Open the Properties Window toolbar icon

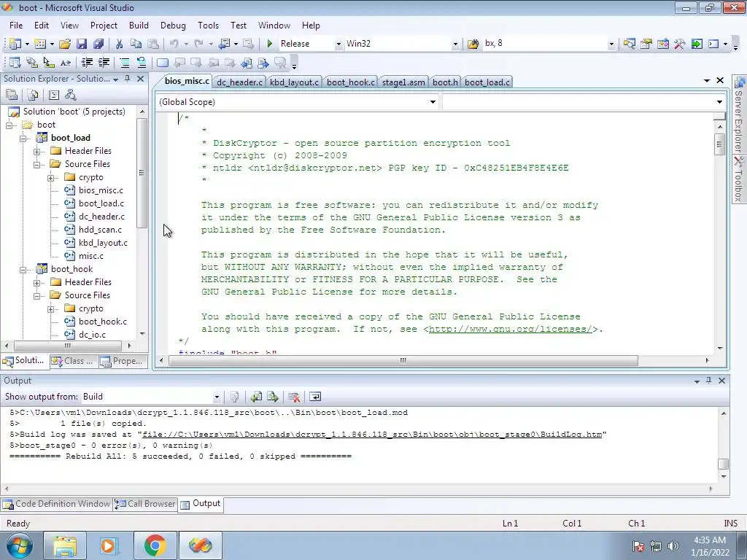click(x=646, y=44)
